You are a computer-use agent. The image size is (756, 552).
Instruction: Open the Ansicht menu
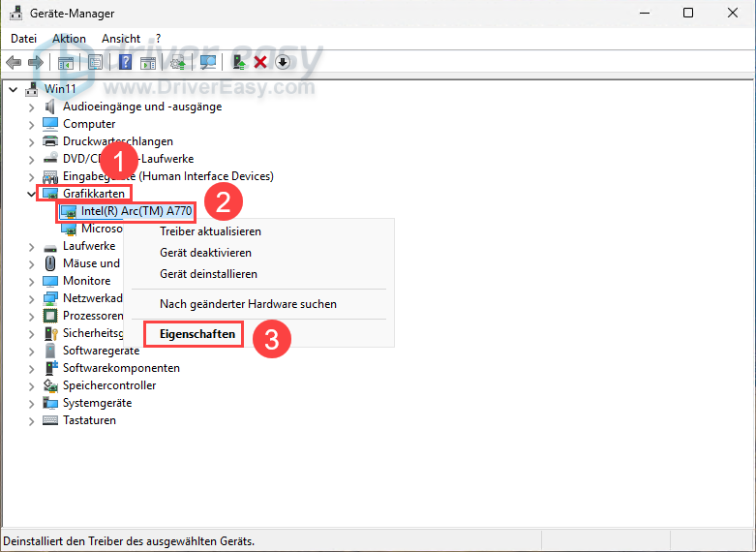tap(121, 38)
